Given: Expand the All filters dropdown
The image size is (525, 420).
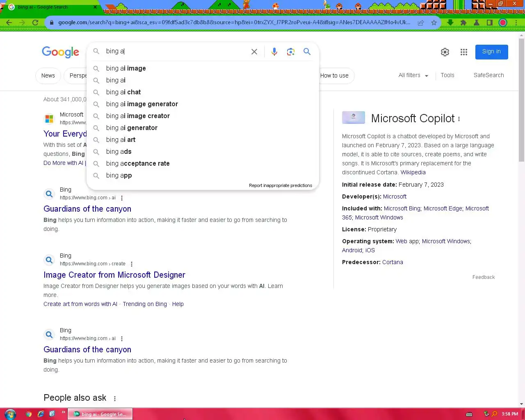Looking at the screenshot, I should tap(413, 75).
